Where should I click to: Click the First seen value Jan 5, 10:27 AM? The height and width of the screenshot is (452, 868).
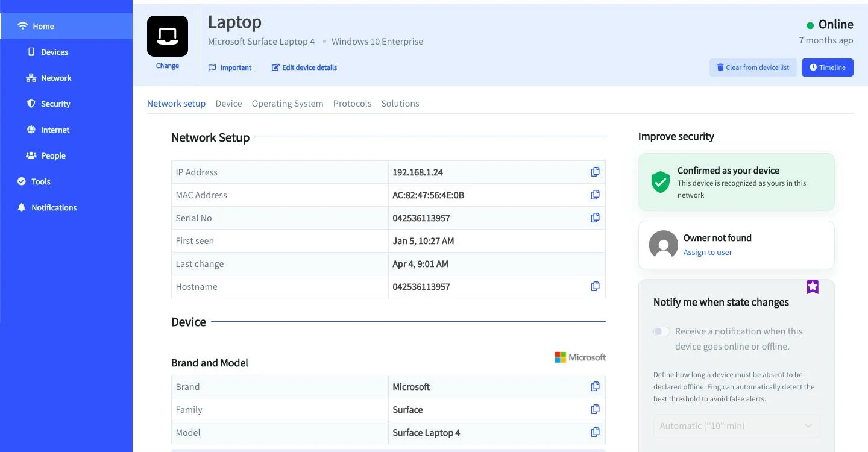tap(423, 241)
